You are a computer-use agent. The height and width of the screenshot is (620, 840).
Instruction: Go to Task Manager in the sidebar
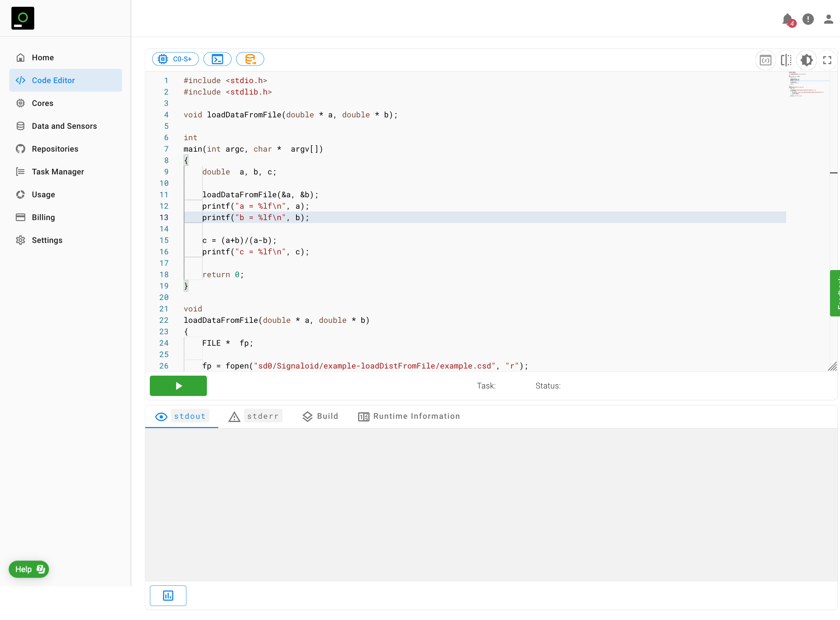[x=58, y=172]
